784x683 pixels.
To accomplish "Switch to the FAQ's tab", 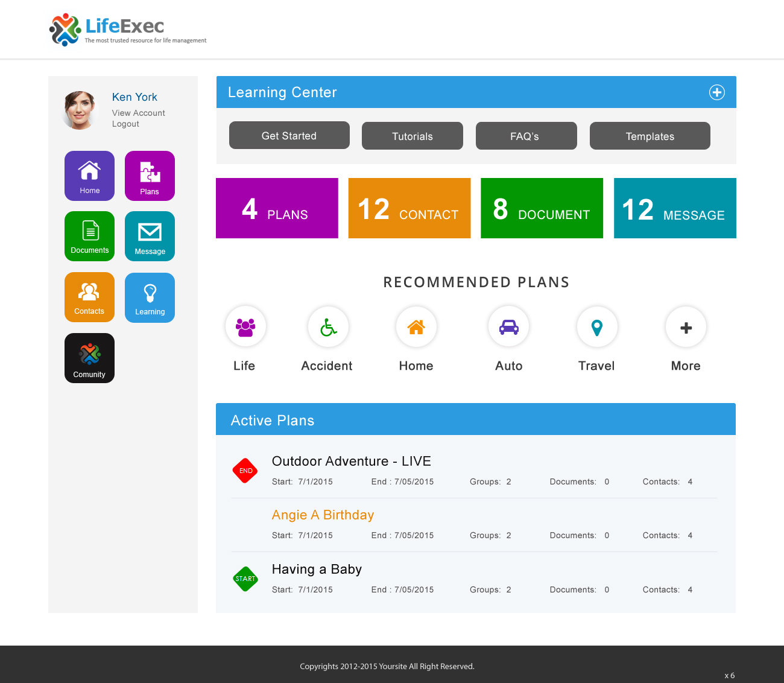I will [x=526, y=136].
